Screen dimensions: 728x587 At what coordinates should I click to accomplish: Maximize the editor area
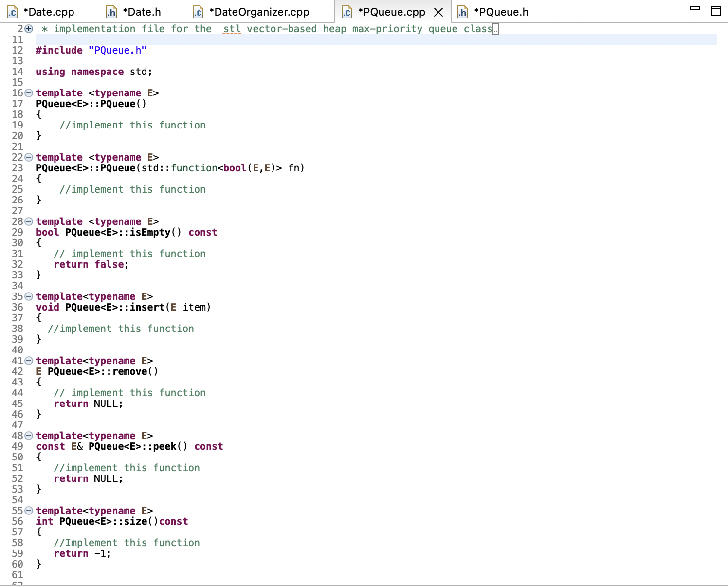click(x=716, y=11)
